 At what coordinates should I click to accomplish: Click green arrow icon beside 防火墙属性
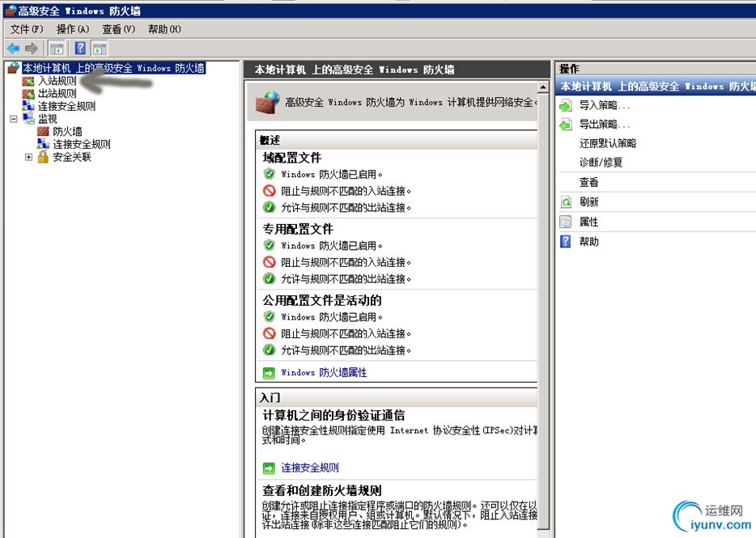pos(269,373)
